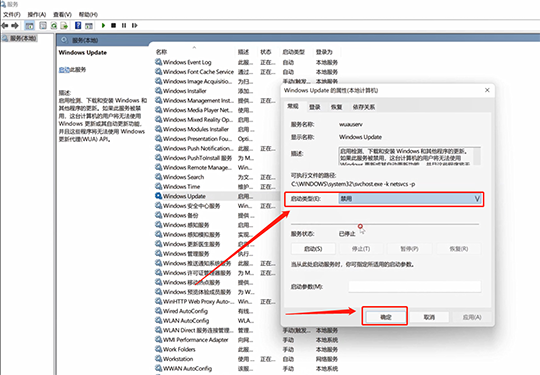Click the green Start Service toolbar icon
This screenshot has height=375, width=540.
click(x=103, y=25)
